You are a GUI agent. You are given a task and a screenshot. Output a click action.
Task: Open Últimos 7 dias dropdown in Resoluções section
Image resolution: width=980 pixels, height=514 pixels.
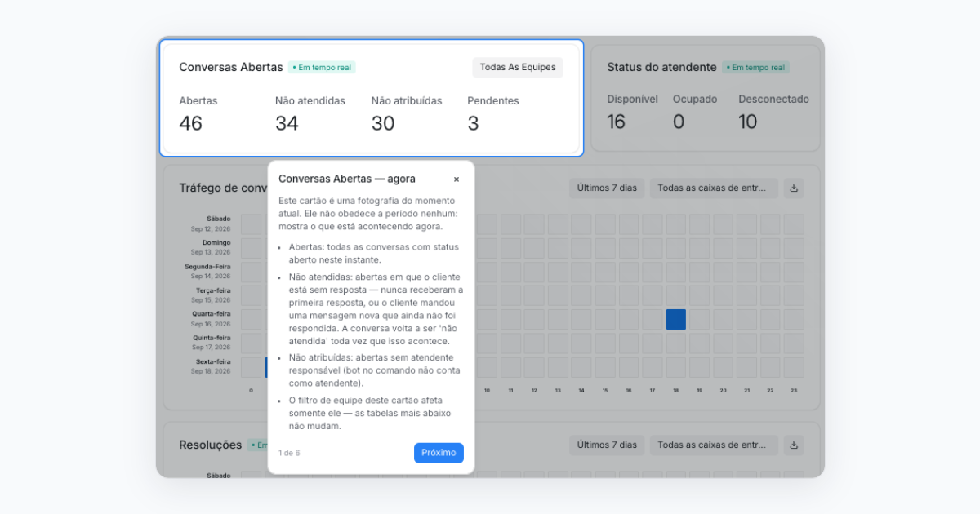tap(607, 445)
